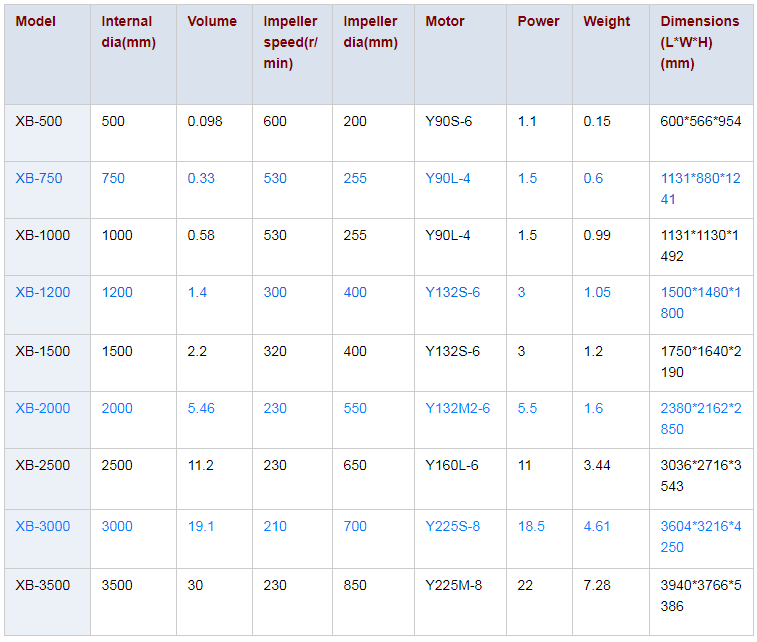Click volume value 11.2
This screenshot has height=642, width=757.
tap(200, 465)
